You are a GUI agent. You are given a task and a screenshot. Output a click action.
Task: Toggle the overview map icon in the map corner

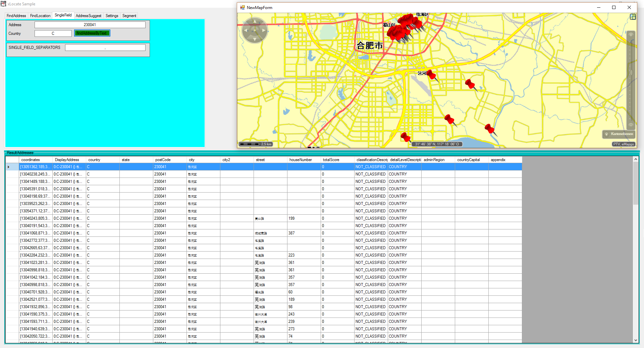633,17
